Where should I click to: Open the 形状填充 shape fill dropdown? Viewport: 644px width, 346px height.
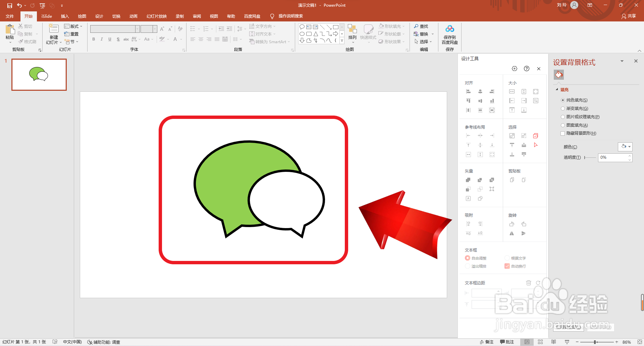click(x=392, y=26)
